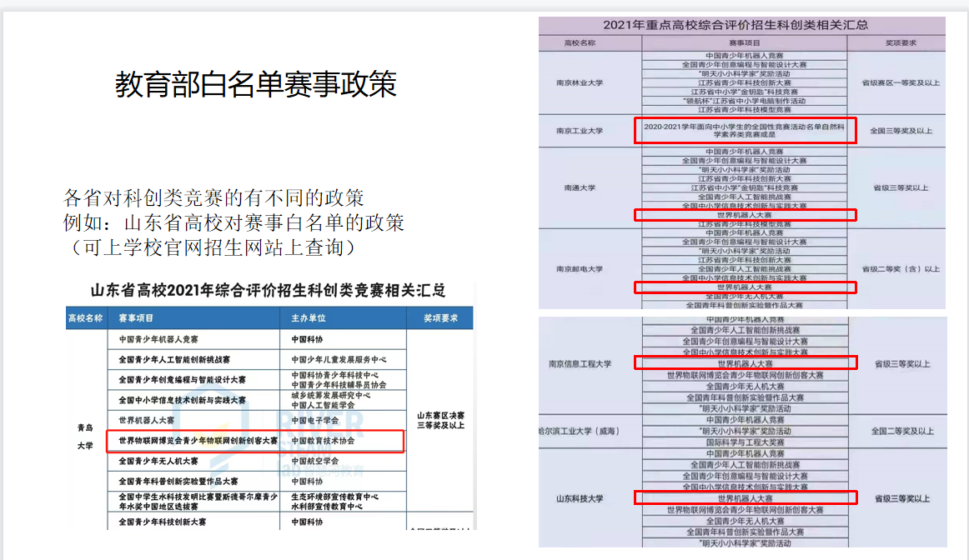Click organizer "中国航空学会"
Image resolution: width=969 pixels, height=560 pixels.
point(315,461)
